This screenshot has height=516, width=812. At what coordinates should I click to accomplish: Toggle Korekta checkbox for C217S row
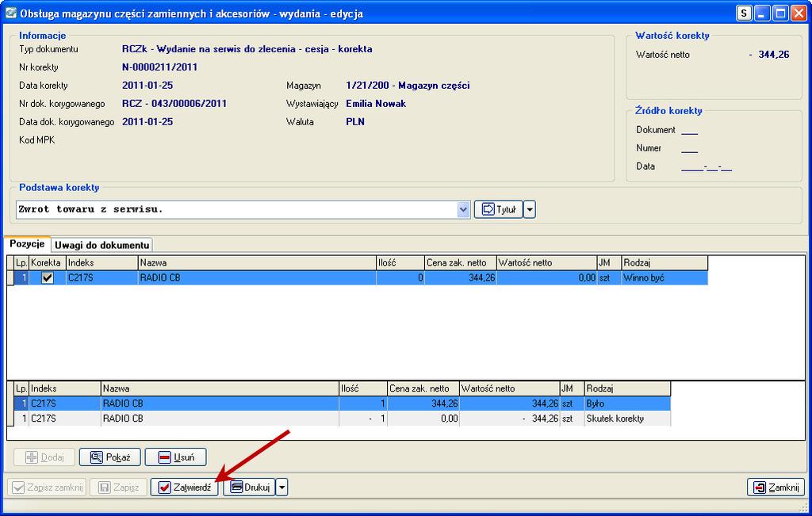coord(47,278)
